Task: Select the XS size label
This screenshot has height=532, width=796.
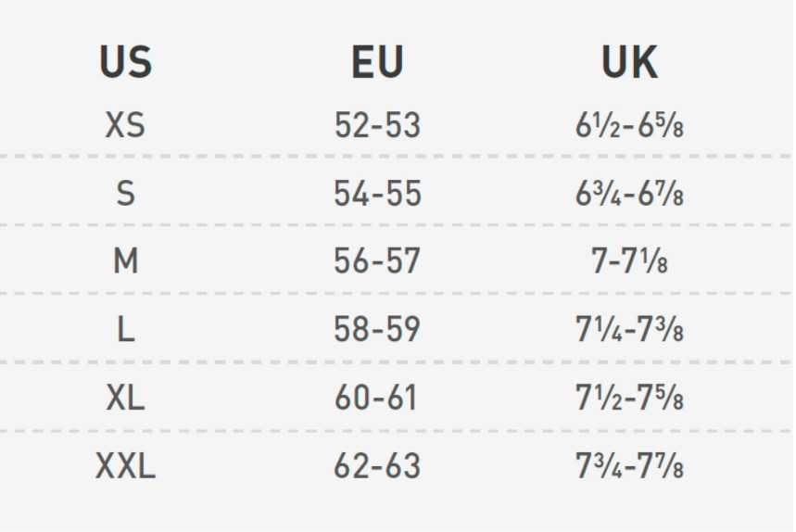Action: coord(125,125)
